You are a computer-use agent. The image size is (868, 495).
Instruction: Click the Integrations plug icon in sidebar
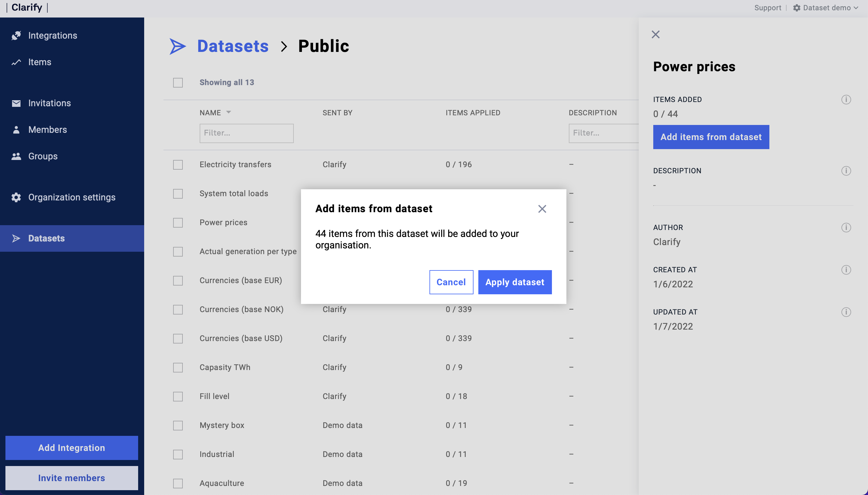[x=16, y=35]
